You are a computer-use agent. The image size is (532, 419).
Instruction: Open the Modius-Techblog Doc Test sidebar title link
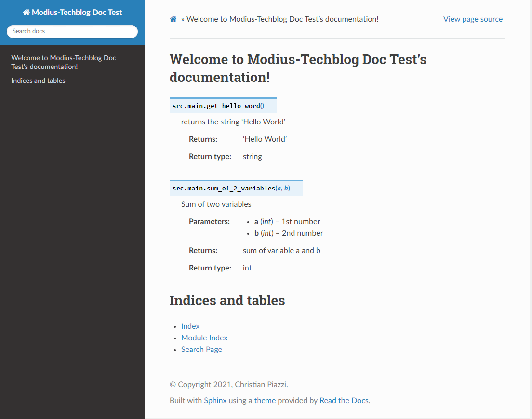(x=72, y=12)
